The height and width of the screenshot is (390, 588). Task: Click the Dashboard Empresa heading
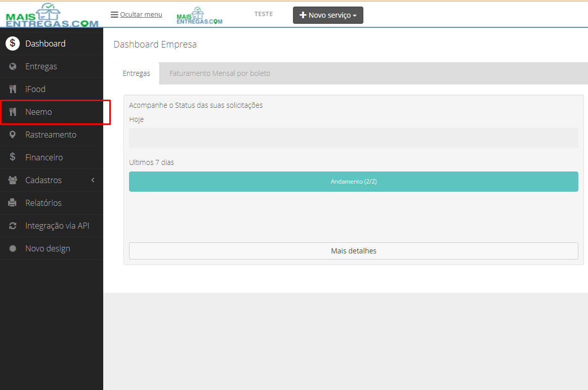pyautogui.click(x=155, y=44)
